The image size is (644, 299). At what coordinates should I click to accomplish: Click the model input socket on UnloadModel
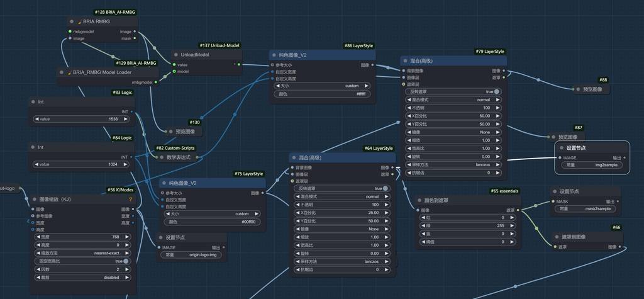[x=174, y=72]
